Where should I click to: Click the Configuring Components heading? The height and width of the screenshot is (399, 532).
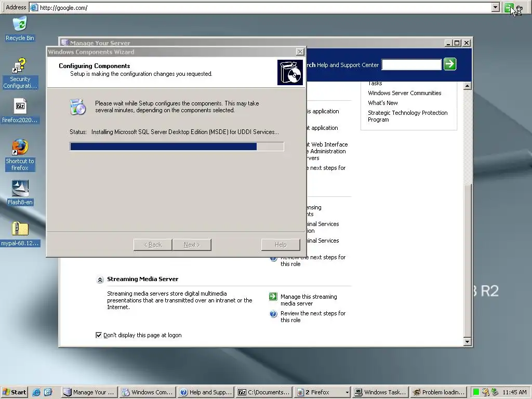pyautogui.click(x=95, y=66)
